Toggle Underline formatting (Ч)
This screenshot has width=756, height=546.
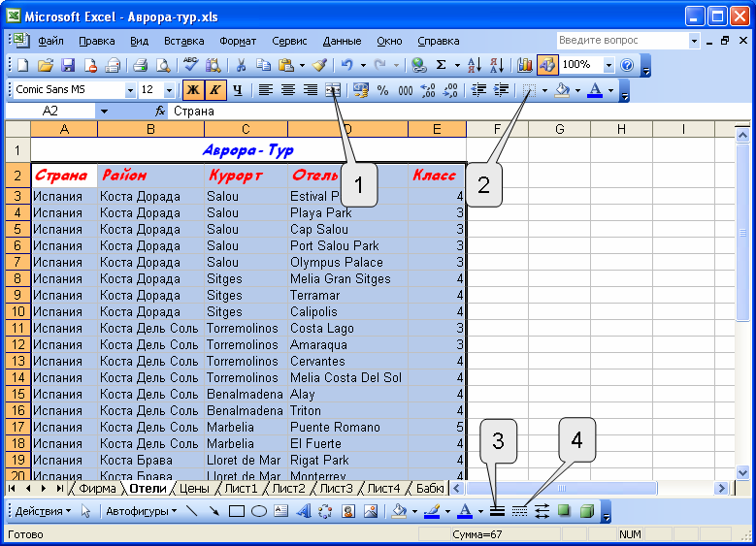point(237,89)
